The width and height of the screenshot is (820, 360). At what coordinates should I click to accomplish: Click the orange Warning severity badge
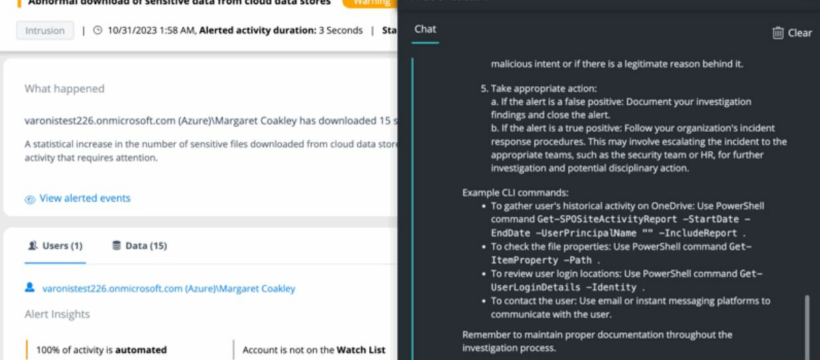(x=370, y=3)
